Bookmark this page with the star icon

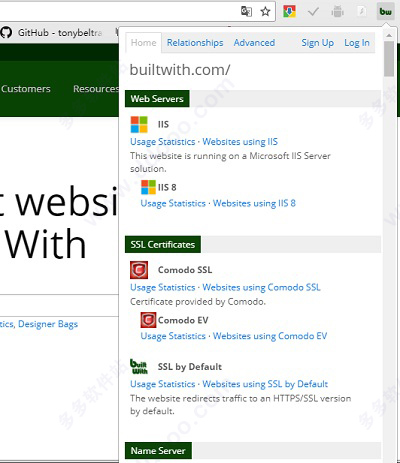point(265,12)
